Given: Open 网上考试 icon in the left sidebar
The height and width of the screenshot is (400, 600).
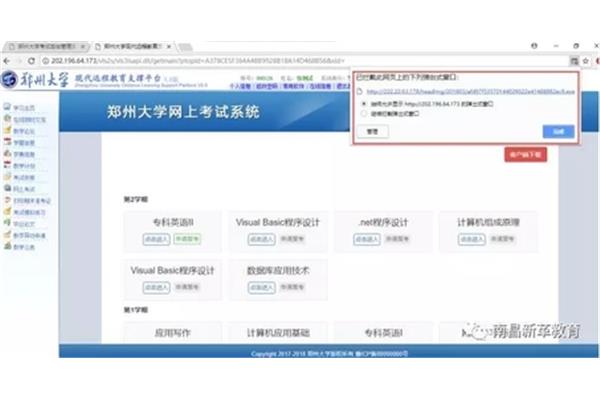Looking at the screenshot, I should [7, 188].
